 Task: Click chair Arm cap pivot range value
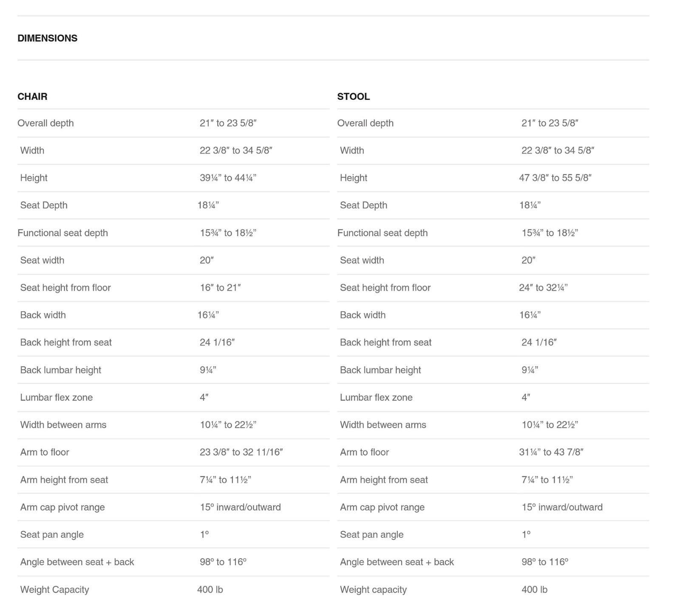coord(240,507)
